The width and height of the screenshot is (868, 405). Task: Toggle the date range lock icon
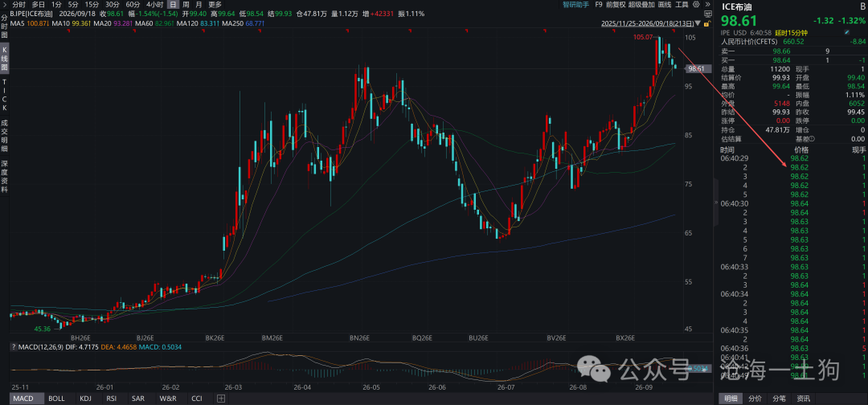click(707, 23)
